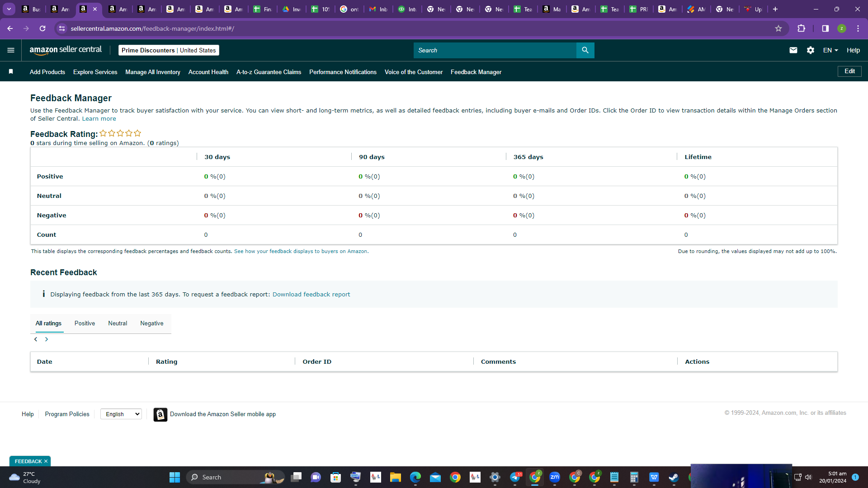Bookmark this page with the star icon
This screenshot has height=488, width=868.
pos(778,28)
